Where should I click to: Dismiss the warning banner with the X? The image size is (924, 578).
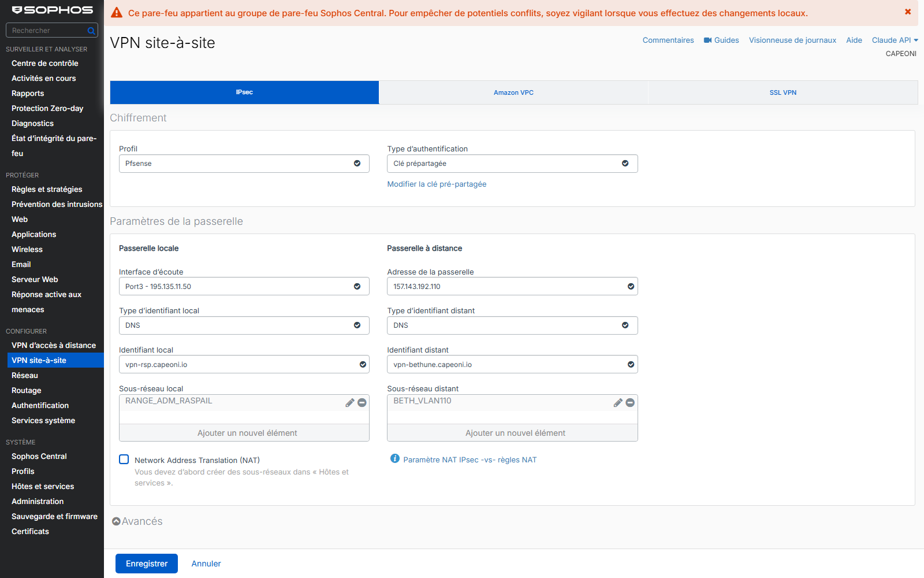(x=908, y=12)
